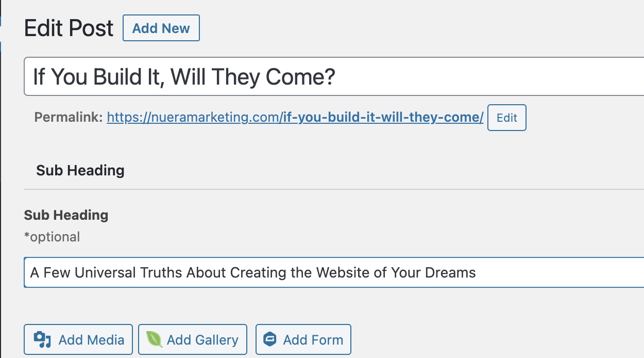Click the camera-and-music icon on Add Media
This screenshot has width=644, height=358.
pos(42,339)
